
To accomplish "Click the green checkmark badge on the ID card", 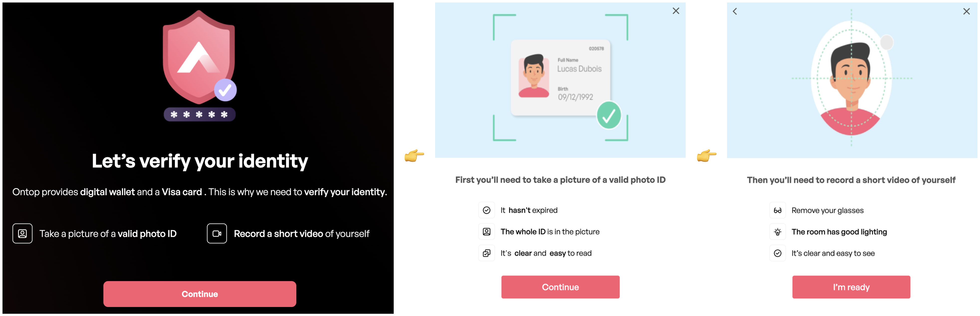I will point(609,115).
